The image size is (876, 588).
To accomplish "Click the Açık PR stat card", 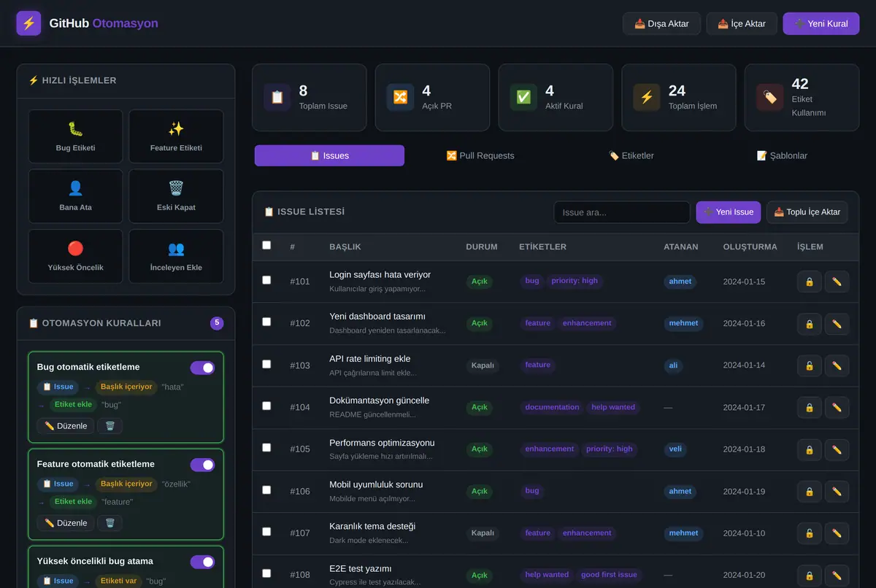I will point(432,97).
